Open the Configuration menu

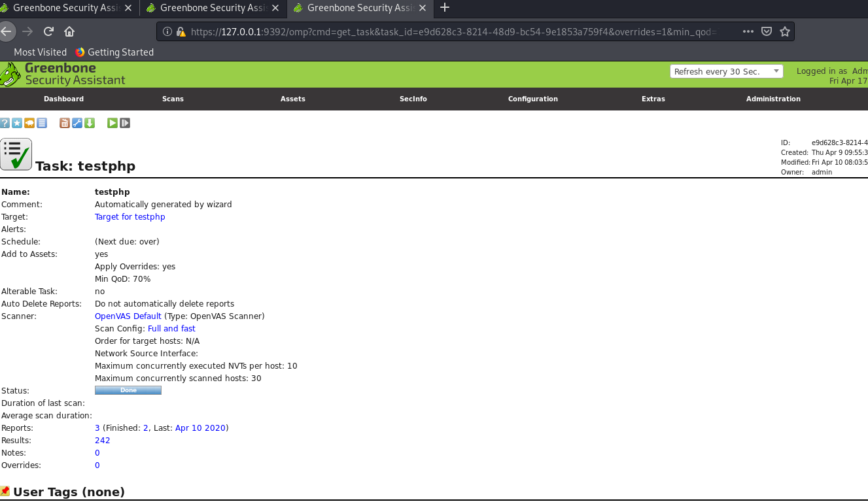pyautogui.click(x=533, y=99)
